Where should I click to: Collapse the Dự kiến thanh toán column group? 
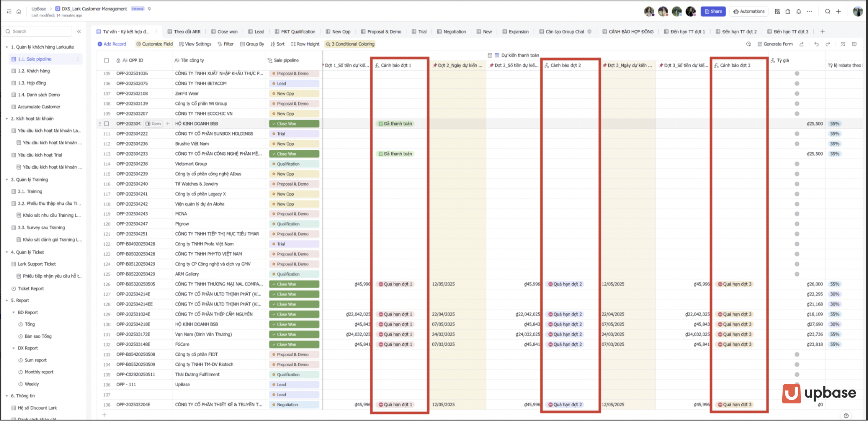(x=490, y=55)
